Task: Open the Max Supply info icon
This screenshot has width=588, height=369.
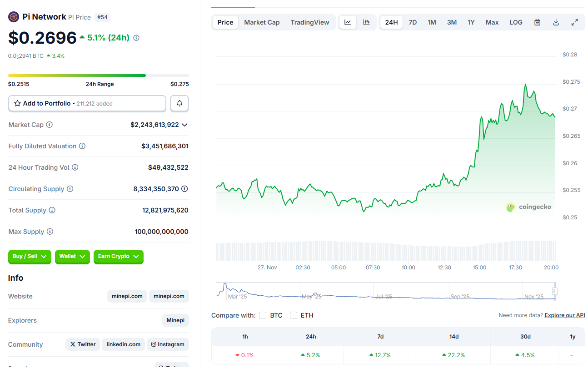Action: point(50,232)
